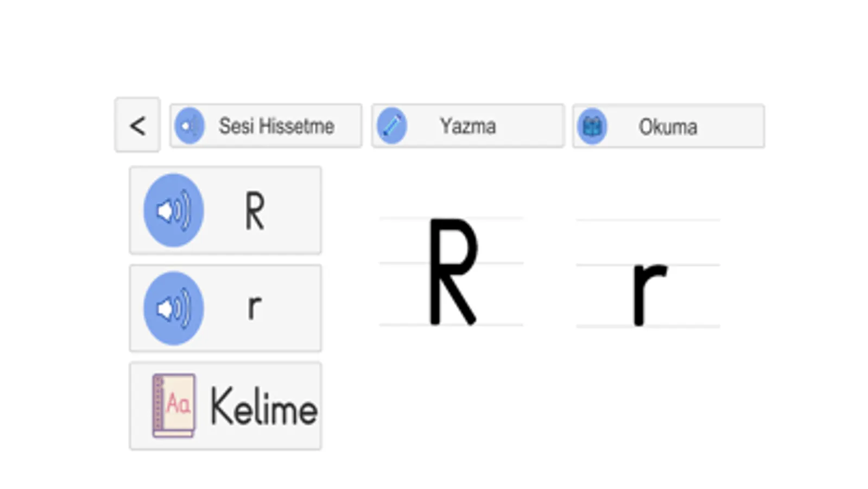Viewport: 868px width, 489px height.
Task: Click the pencil icon on Yazma
Action: [391, 126]
